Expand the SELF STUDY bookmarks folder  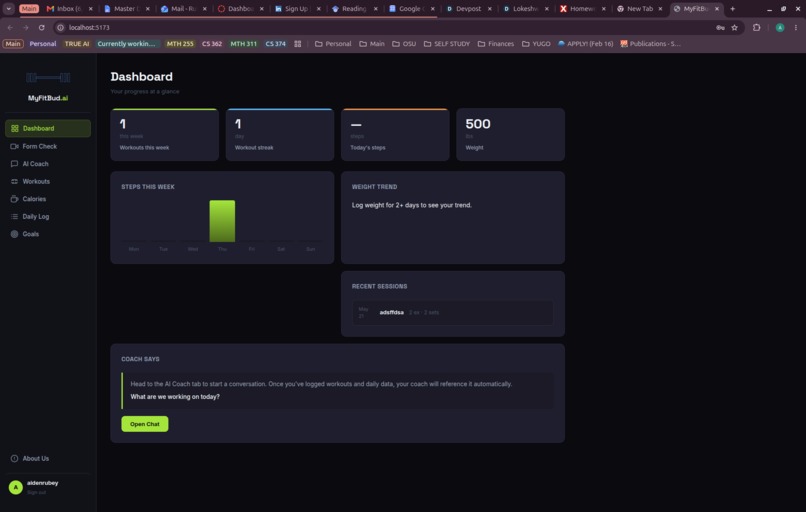click(x=447, y=44)
